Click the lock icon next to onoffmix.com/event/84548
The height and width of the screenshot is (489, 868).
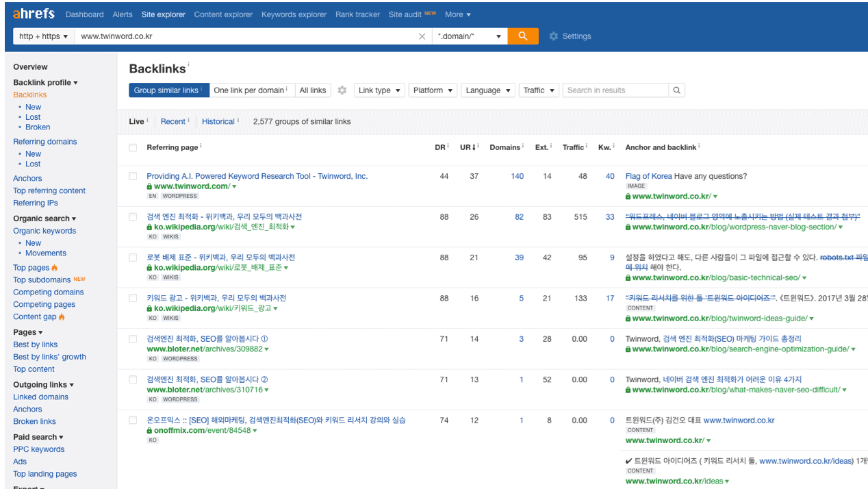coord(149,431)
